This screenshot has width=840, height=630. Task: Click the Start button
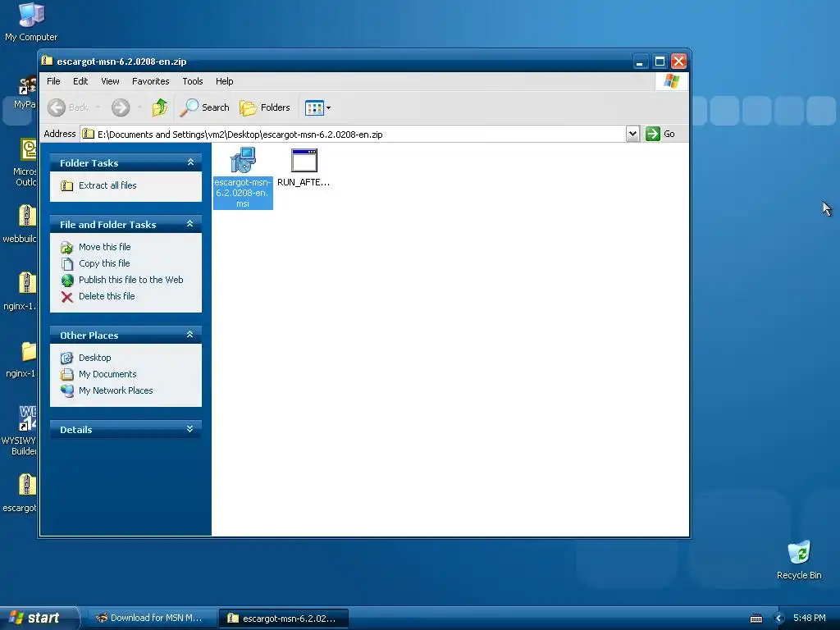click(39, 618)
